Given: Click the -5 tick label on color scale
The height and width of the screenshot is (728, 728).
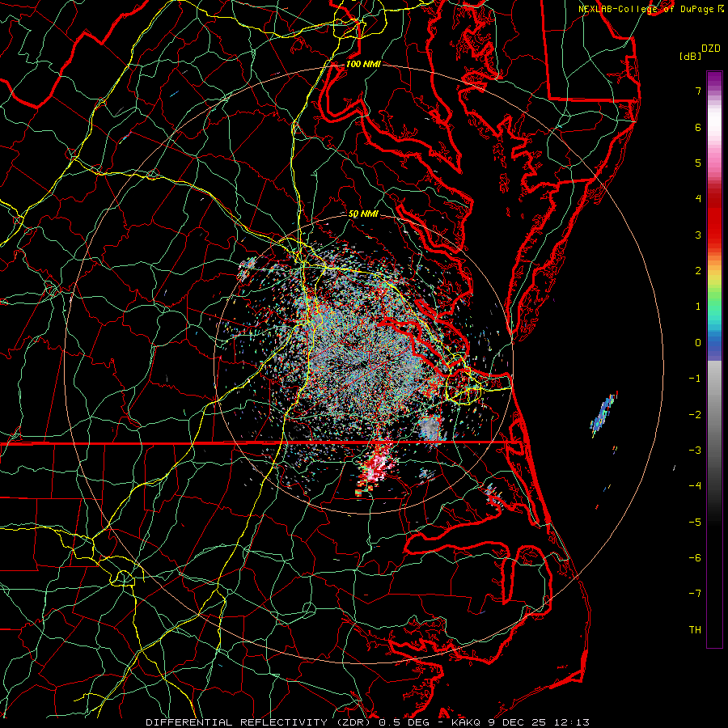Looking at the screenshot, I should (x=695, y=523).
